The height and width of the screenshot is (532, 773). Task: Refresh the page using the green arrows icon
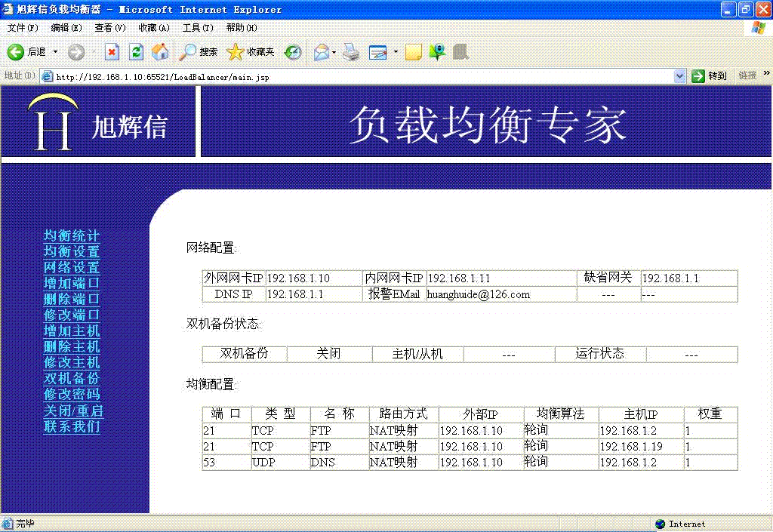point(136,52)
